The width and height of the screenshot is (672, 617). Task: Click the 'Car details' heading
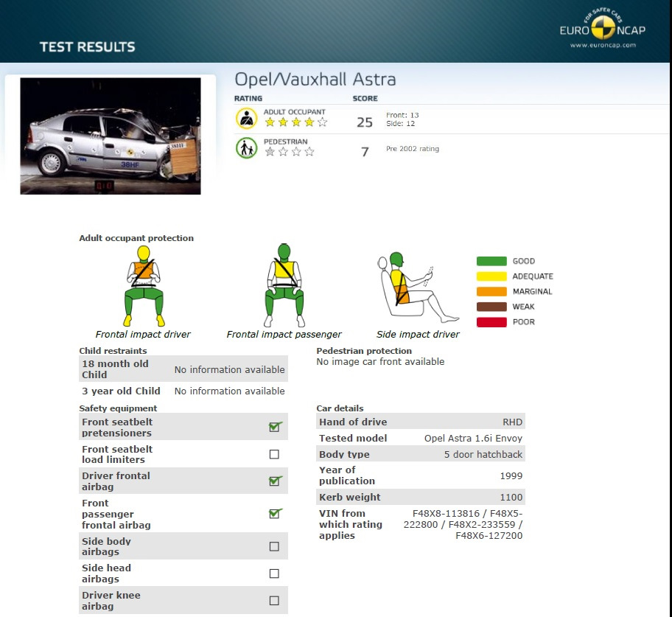coord(340,408)
